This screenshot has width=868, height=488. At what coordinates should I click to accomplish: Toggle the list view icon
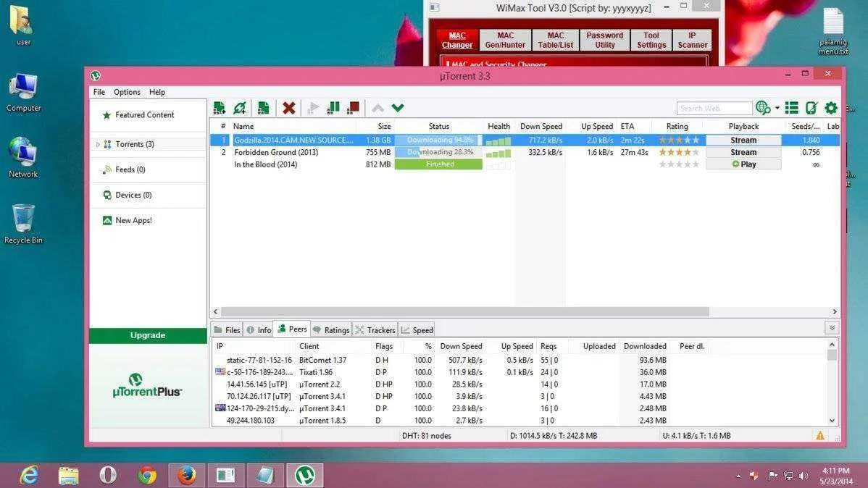792,108
